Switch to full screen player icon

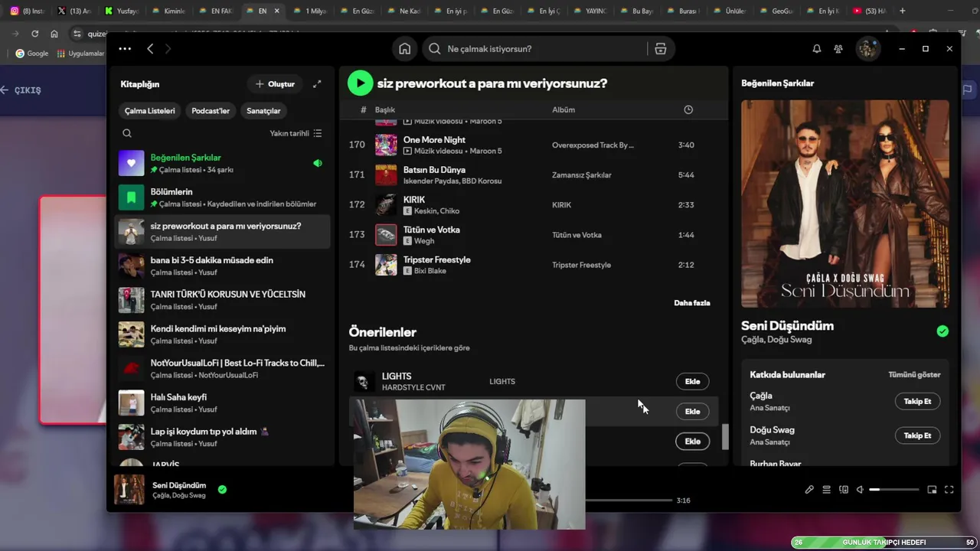(949, 490)
